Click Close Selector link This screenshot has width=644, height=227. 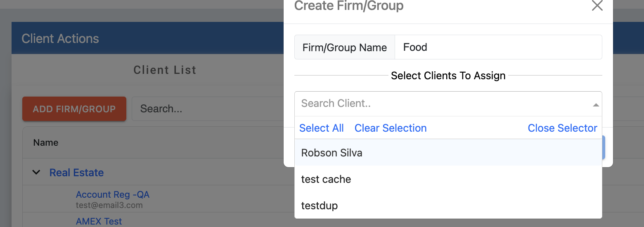(x=562, y=128)
